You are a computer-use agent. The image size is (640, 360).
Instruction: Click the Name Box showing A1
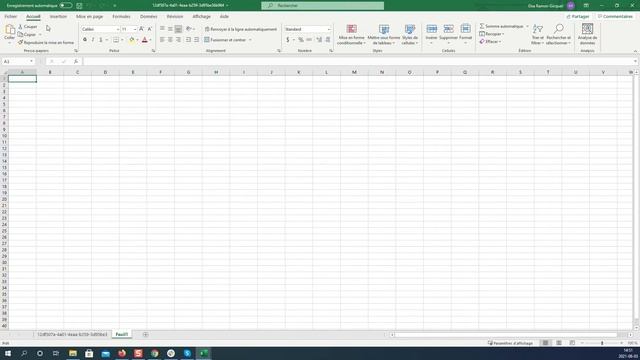point(18,61)
